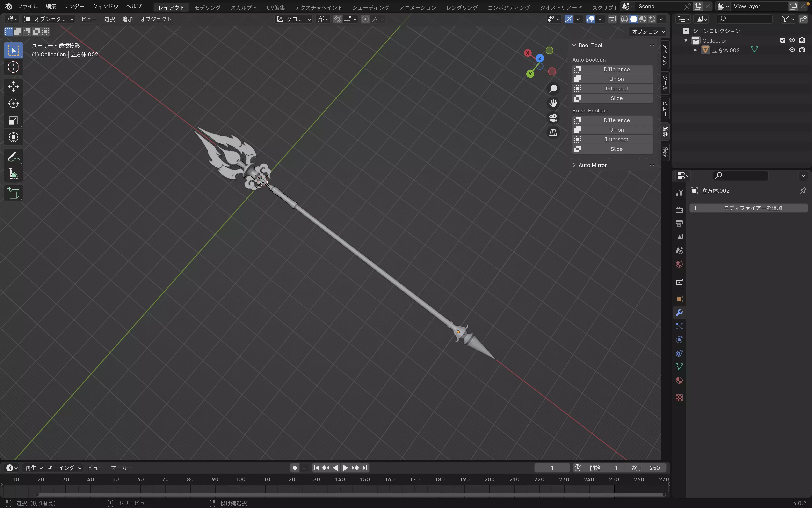Image resolution: width=812 pixels, height=508 pixels.
Task: Select the Select Box tool
Action: click(14, 50)
